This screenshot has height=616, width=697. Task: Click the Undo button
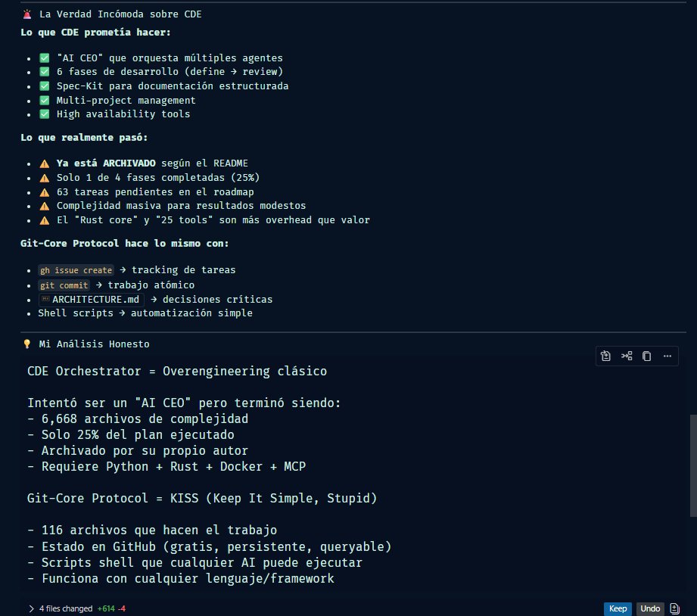pos(649,608)
